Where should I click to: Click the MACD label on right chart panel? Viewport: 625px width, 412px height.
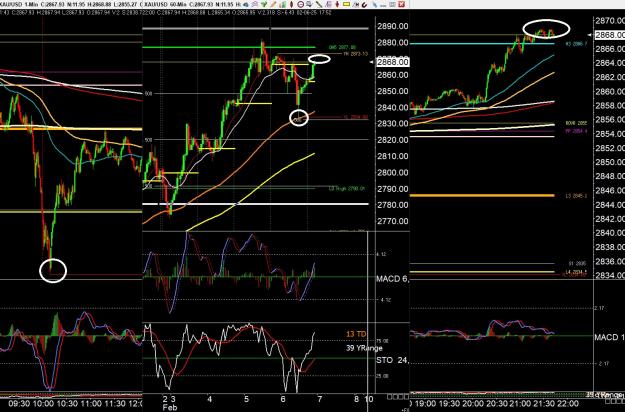click(x=609, y=337)
